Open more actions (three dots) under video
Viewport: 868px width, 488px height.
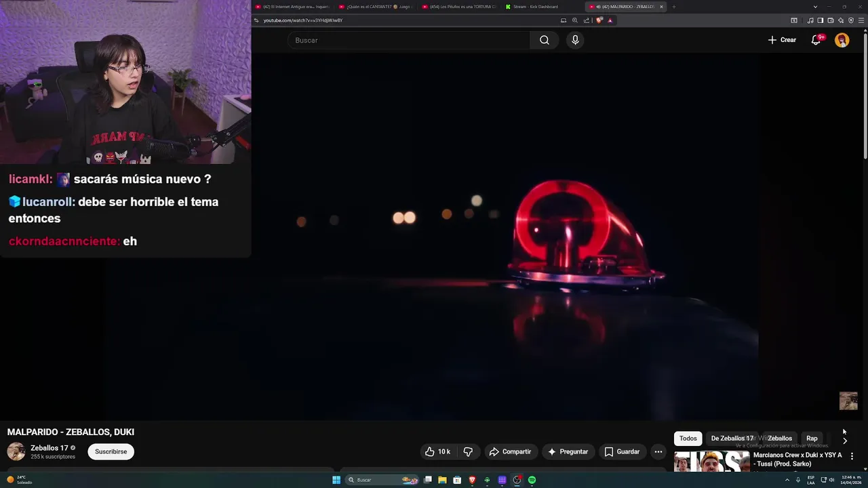(x=658, y=451)
